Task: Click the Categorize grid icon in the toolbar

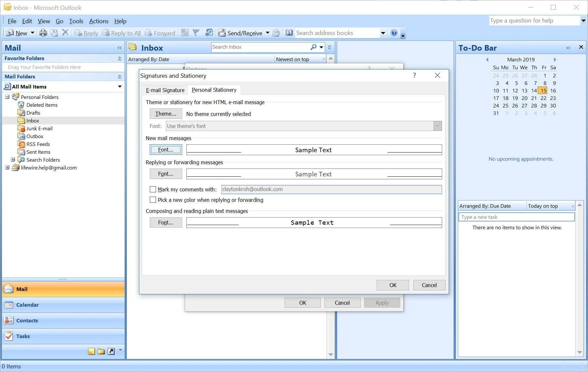Action: coord(185,33)
